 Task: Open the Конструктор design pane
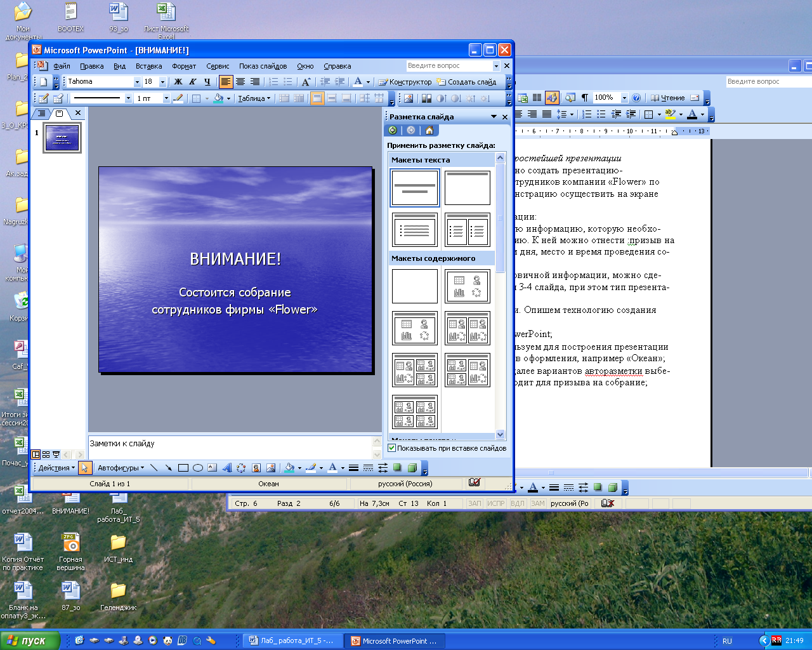tap(405, 82)
